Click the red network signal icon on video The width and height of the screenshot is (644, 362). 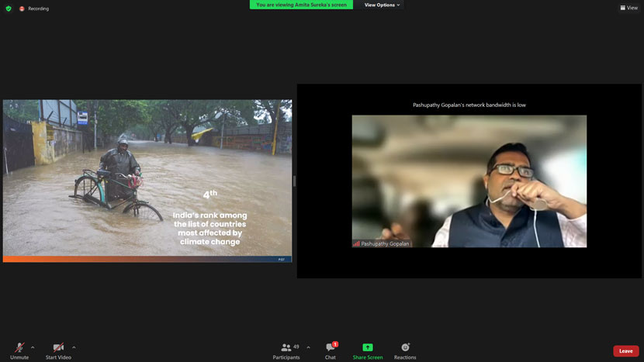coord(357,243)
